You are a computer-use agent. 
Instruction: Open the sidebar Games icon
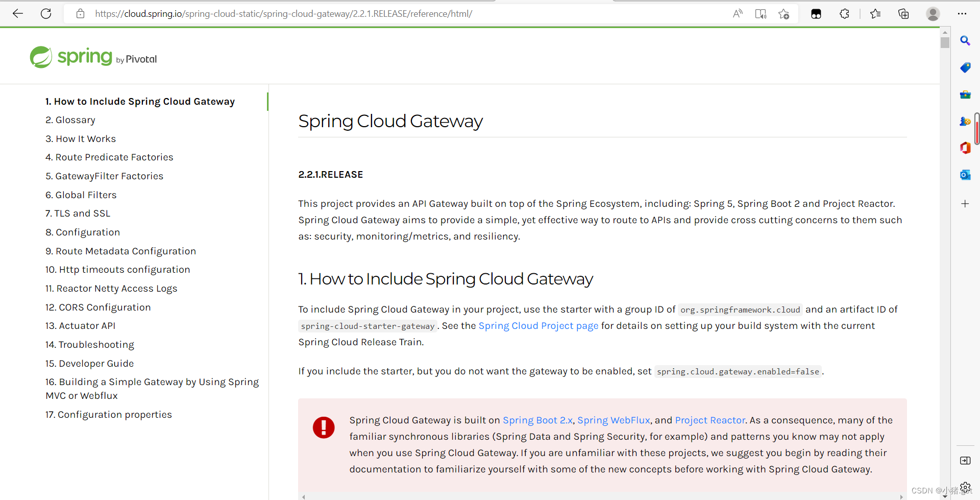[965, 121]
